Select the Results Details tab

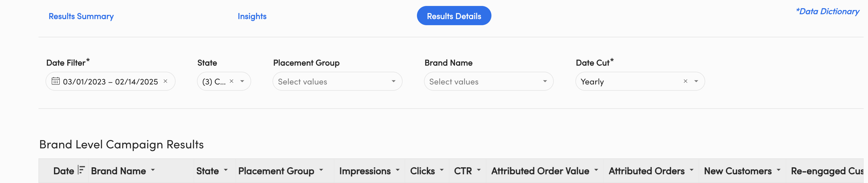[454, 15]
